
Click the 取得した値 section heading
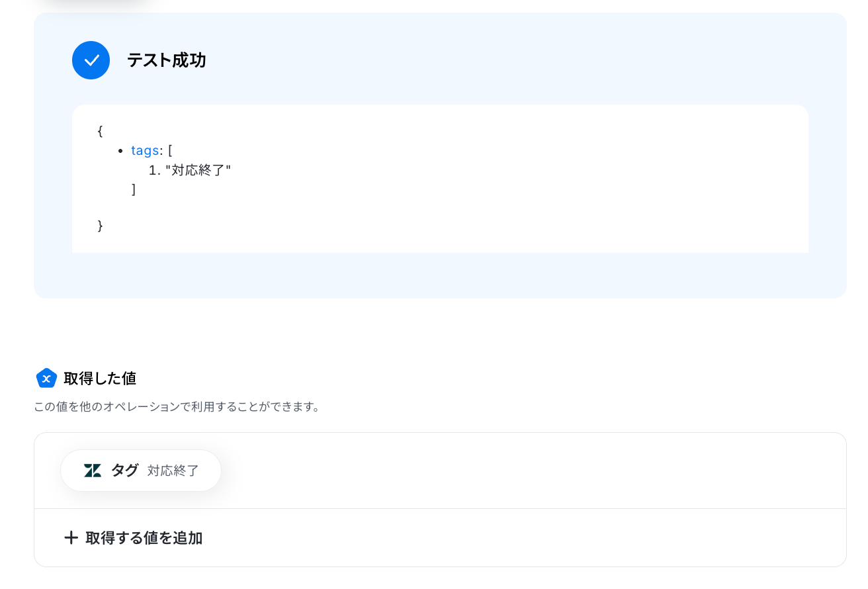point(100,379)
